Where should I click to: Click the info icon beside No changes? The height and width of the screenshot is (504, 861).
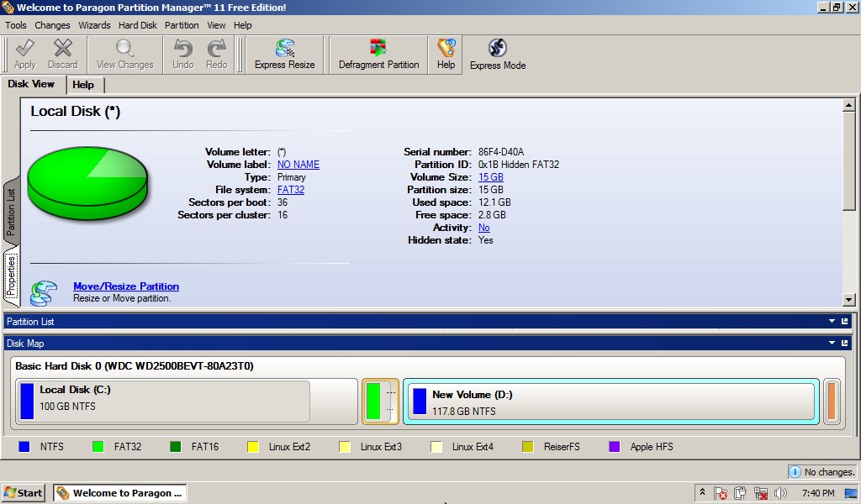(794, 471)
